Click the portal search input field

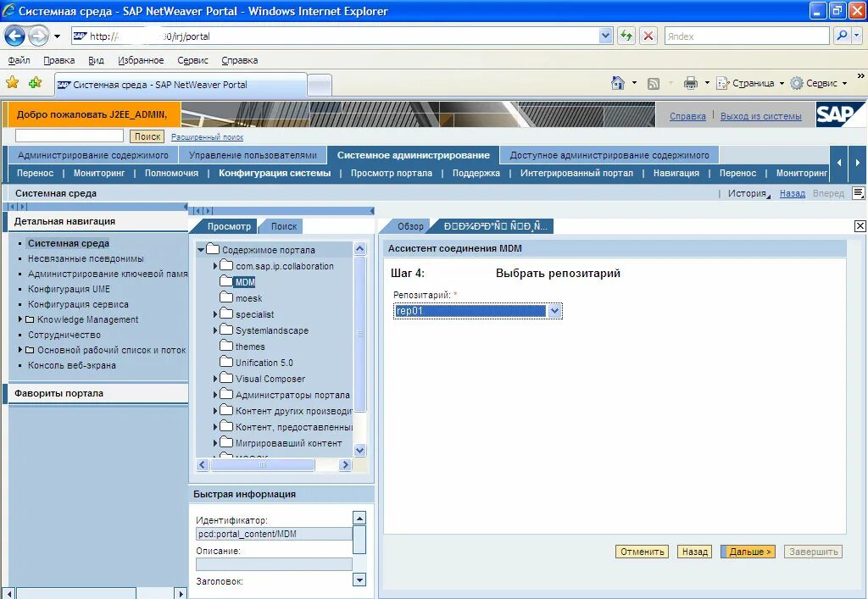pos(70,136)
